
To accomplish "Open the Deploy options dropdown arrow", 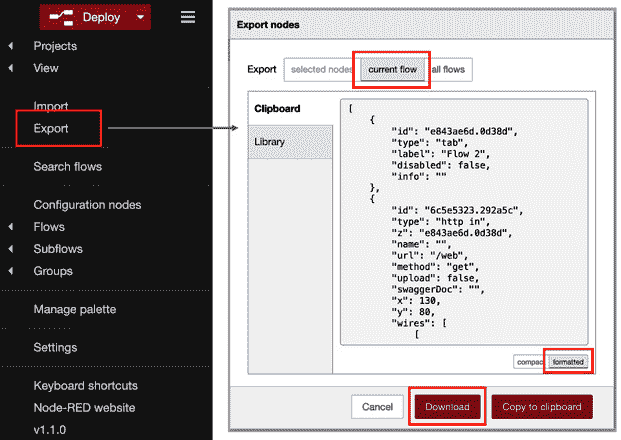I will point(140,17).
